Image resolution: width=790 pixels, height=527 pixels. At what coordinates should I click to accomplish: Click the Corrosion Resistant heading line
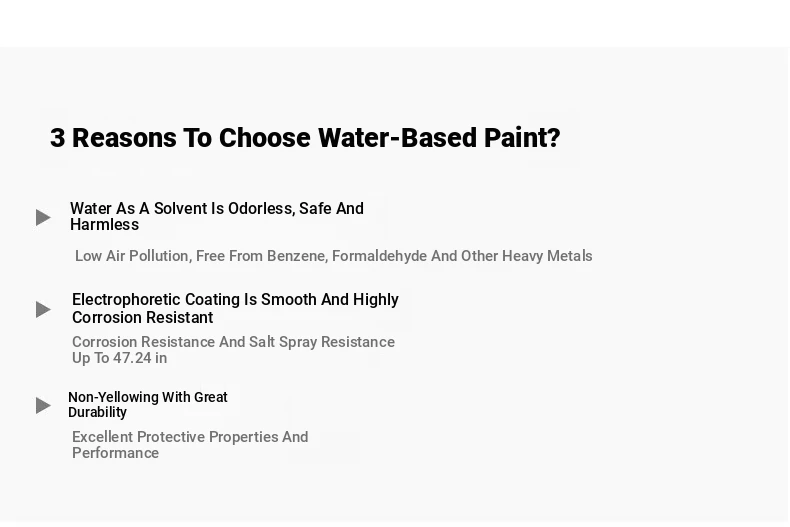143,317
